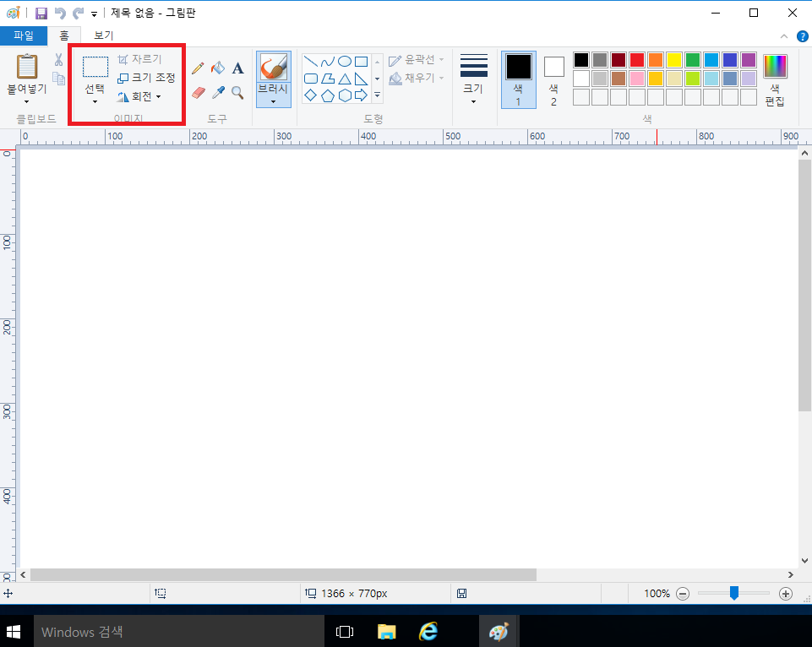
Task: Select the straight Line shape
Action: point(311,62)
